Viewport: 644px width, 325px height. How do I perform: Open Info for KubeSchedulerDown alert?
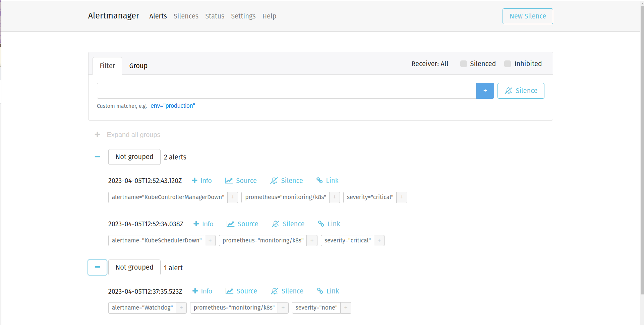point(203,224)
